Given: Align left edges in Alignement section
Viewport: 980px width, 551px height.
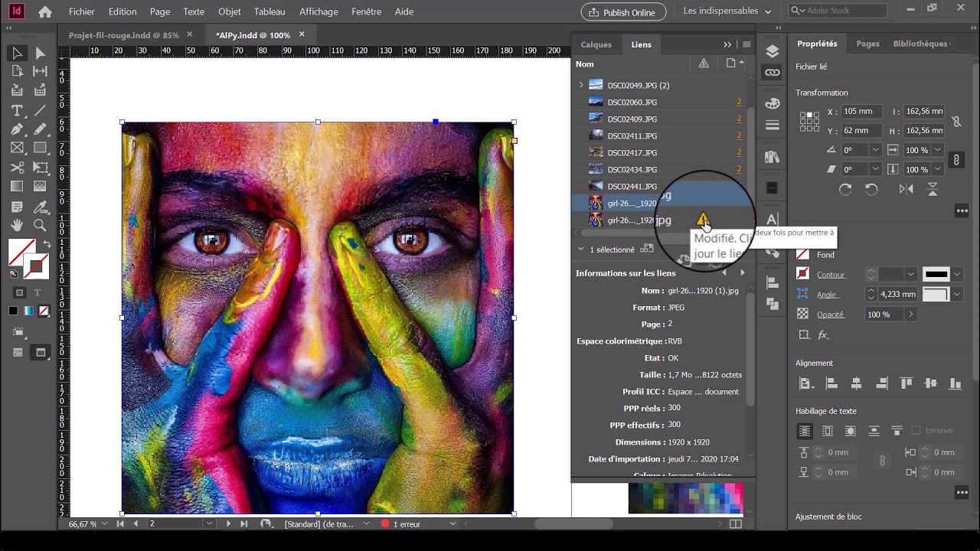Looking at the screenshot, I should (831, 384).
